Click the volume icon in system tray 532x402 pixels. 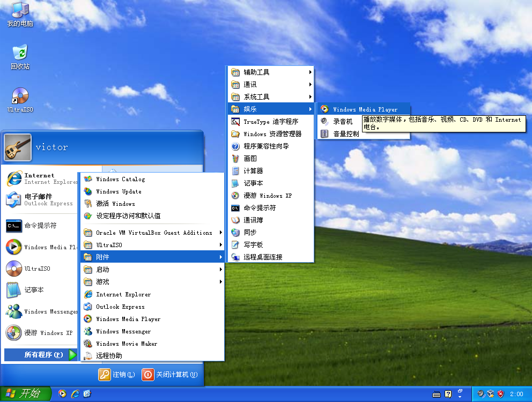(481, 393)
